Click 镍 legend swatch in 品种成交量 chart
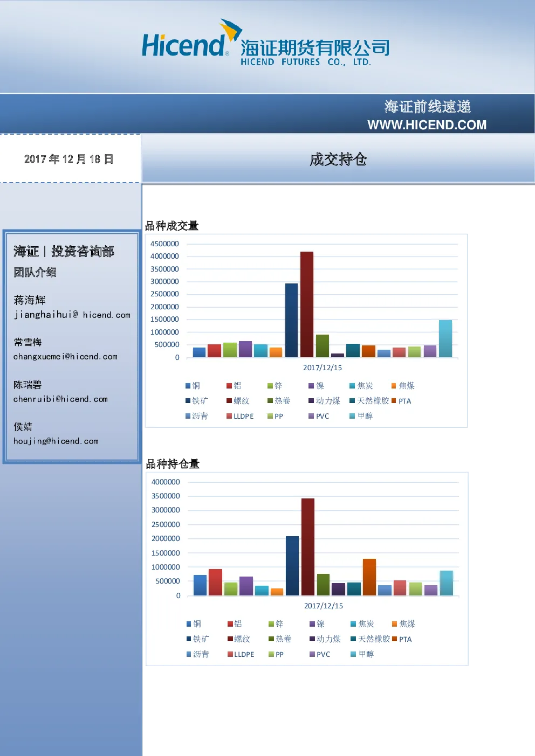Viewport: 535px width, 756px height. (x=311, y=386)
